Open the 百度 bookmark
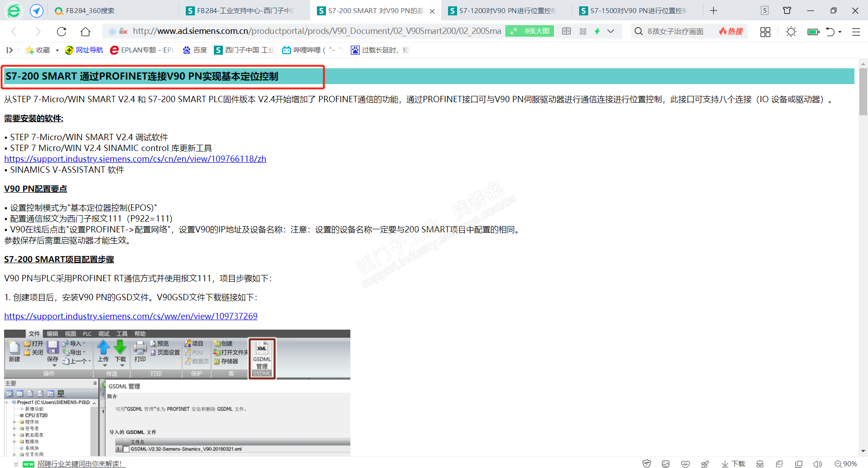The height and width of the screenshot is (468, 868). (x=195, y=50)
